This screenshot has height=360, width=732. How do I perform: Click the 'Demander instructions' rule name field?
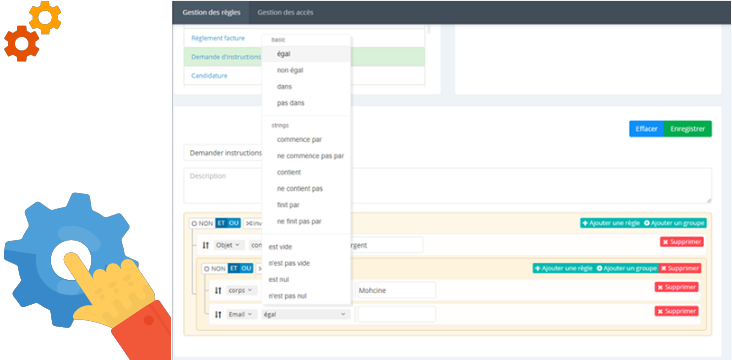(223, 153)
